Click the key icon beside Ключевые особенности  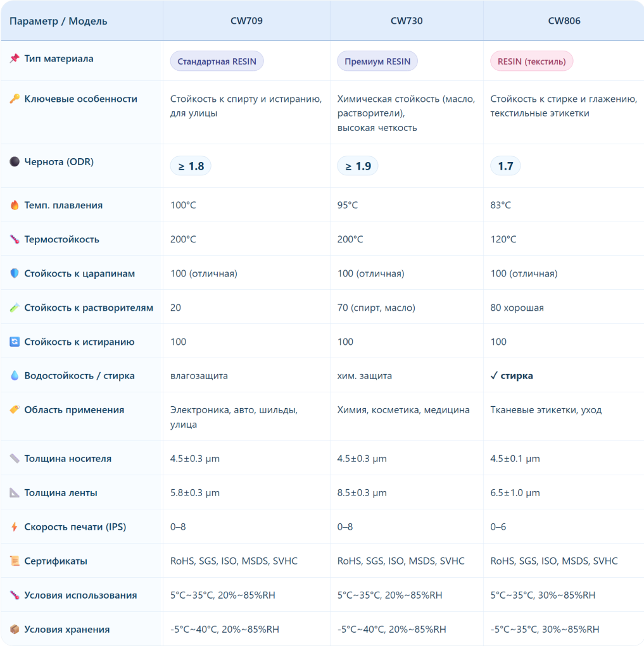point(15,99)
